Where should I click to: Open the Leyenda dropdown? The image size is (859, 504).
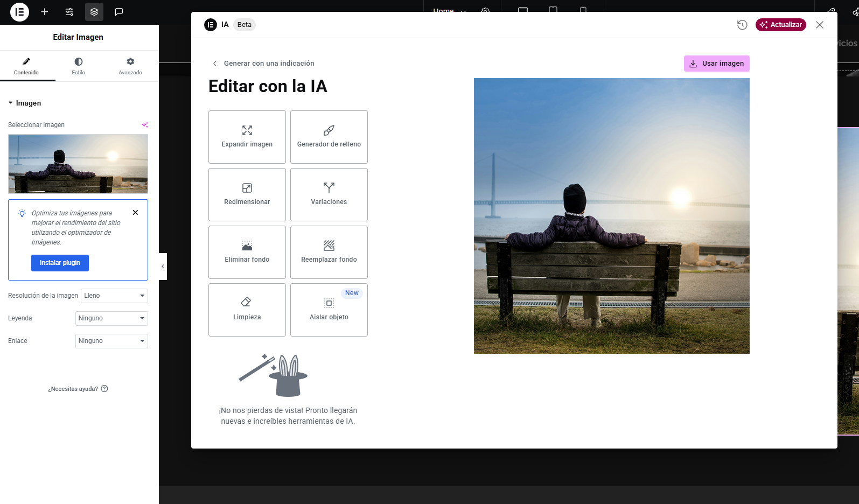(111, 318)
